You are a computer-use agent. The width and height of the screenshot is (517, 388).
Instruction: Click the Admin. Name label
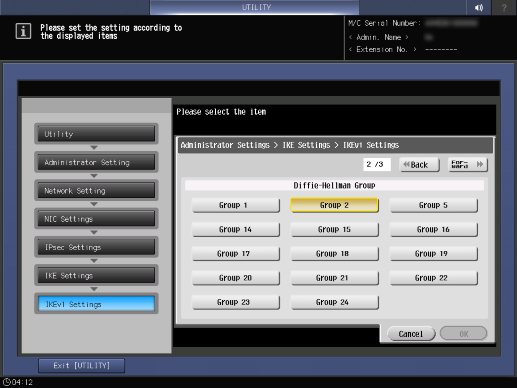[x=379, y=37]
